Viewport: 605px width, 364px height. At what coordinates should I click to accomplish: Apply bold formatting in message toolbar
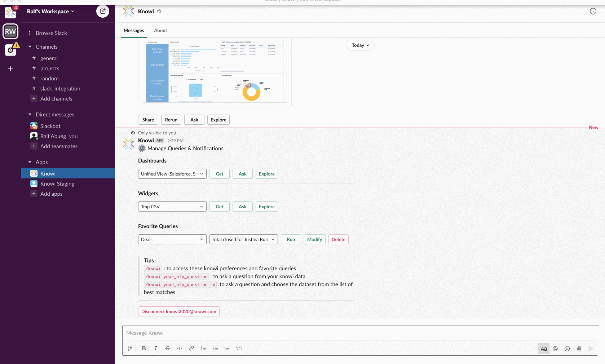coord(144,349)
